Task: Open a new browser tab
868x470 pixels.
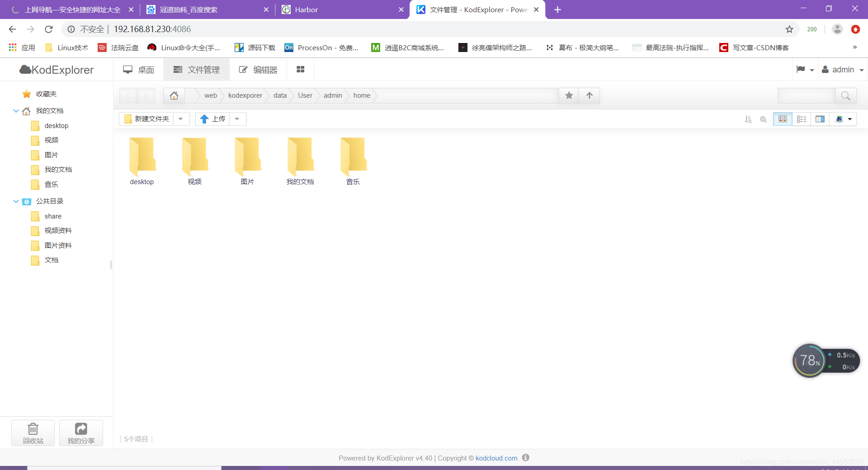Action: (x=557, y=9)
